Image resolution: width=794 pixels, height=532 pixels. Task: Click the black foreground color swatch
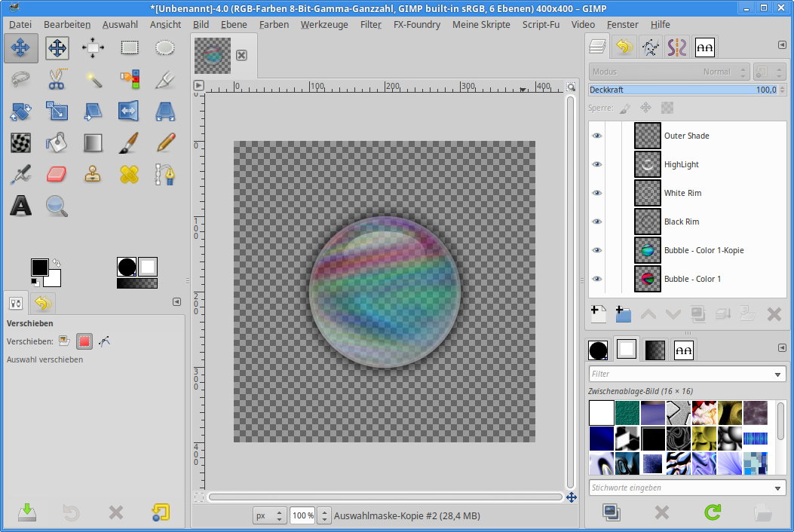point(39,268)
